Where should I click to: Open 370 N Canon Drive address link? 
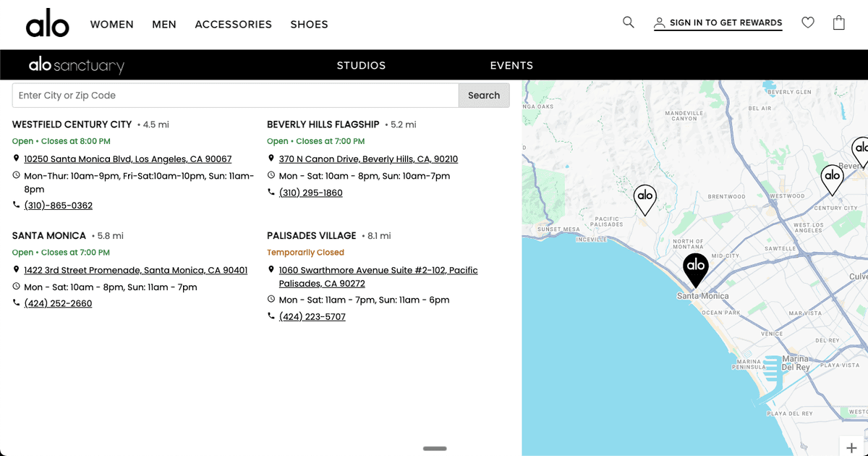pos(368,159)
